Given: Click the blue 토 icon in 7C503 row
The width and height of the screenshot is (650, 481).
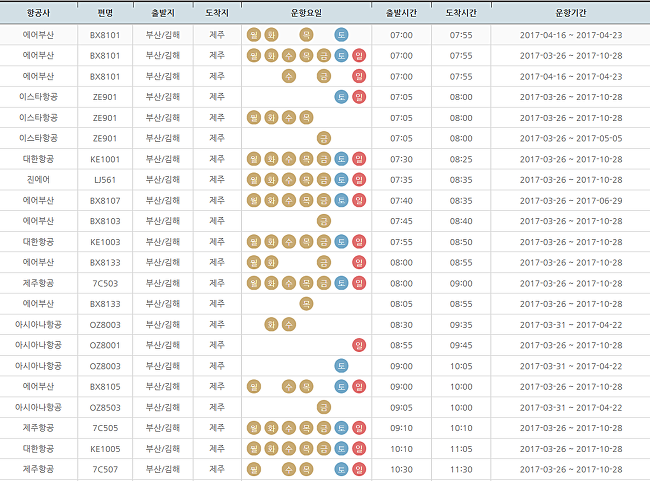Looking at the screenshot, I should pyautogui.click(x=341, y=283).
